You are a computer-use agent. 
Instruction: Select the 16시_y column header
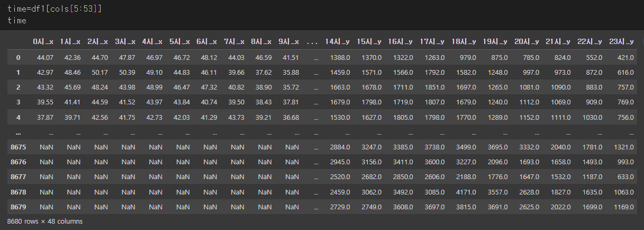pos(401,41)
